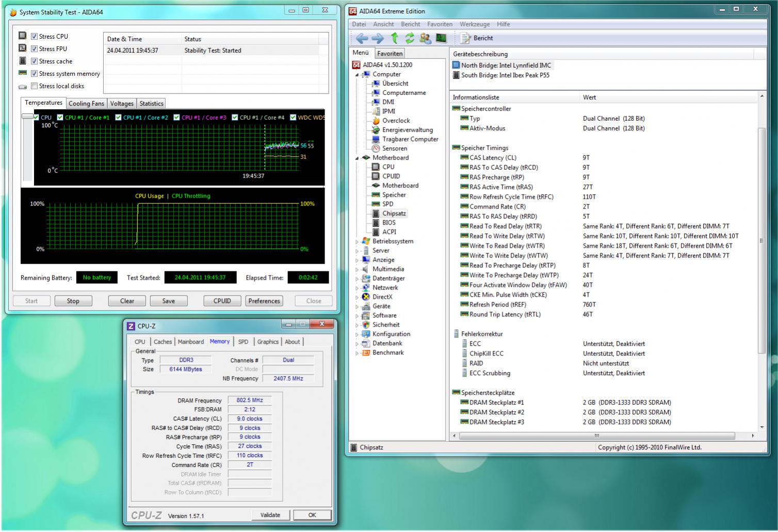Toggle the Stress system memory checkbox

tap(34, 74)
